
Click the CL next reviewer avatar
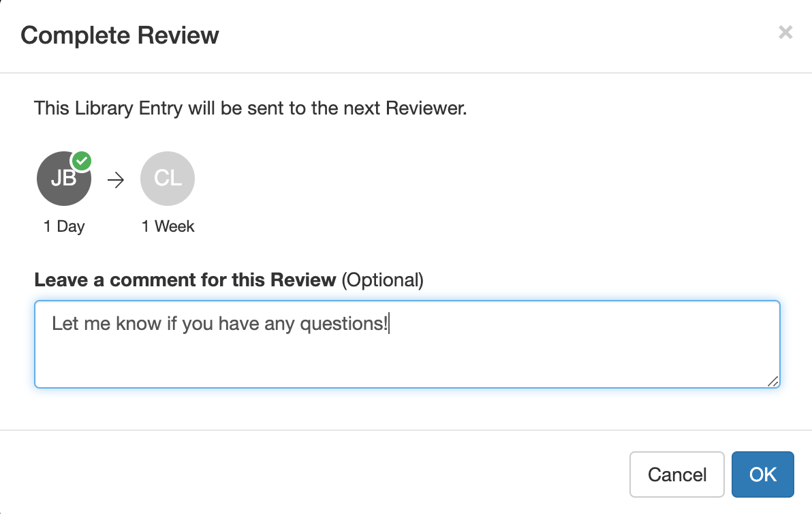[168, 179]
